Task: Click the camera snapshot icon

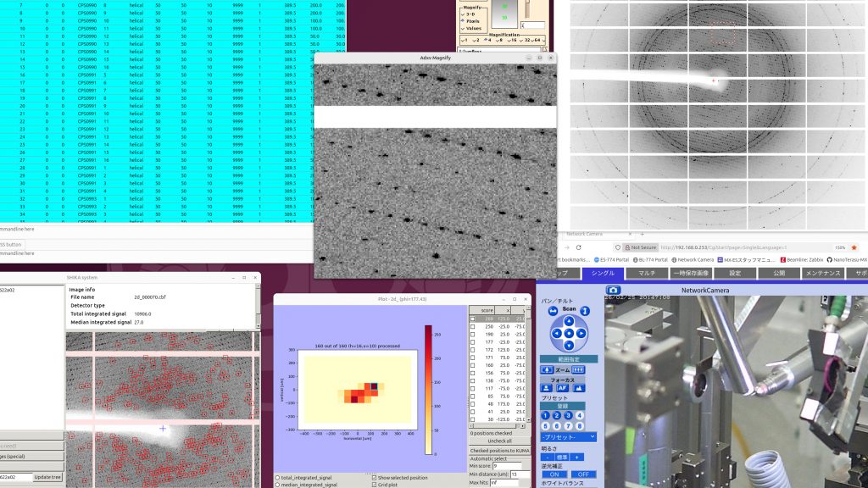Action: click(x=613, y=291)
